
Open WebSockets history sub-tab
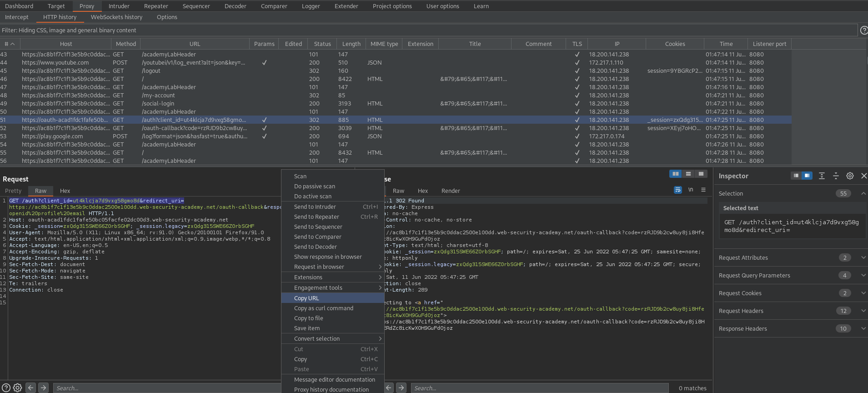(x=116, y=17)
